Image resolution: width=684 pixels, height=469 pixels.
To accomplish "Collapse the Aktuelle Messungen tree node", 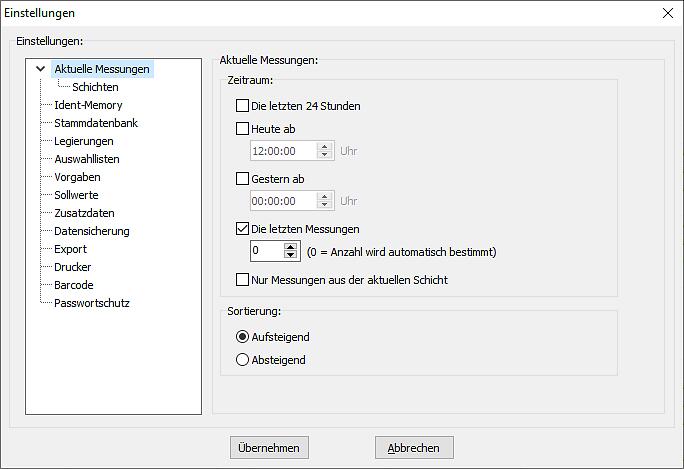I will [40, 69].
